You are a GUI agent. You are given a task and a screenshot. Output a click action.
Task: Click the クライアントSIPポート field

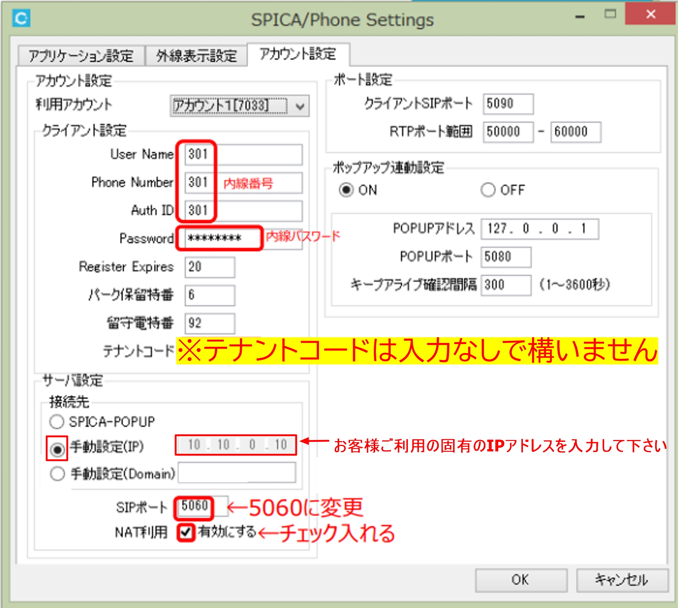click(x=508, y=104)
